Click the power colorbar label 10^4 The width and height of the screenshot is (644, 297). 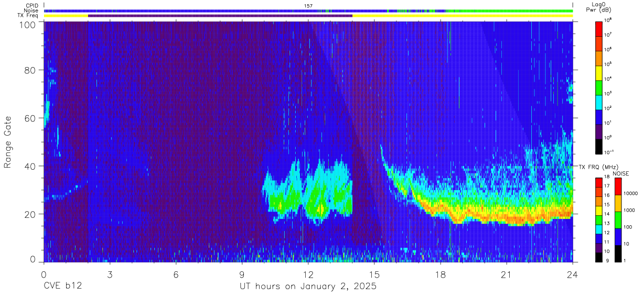[609, 79]
